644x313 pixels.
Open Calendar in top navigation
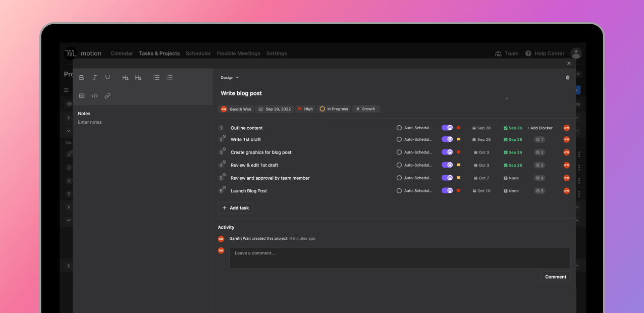pyautogui.click(x=122, y=54)
